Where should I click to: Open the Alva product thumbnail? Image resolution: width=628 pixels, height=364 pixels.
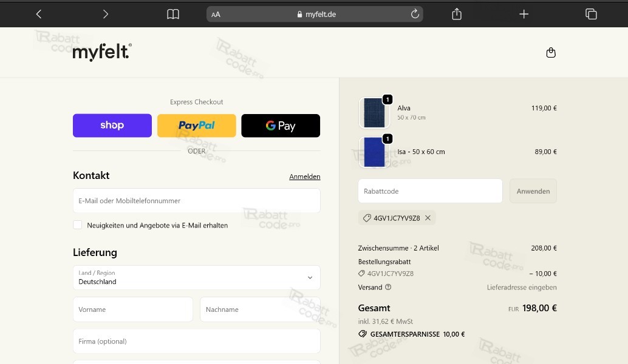coord(375,113)
